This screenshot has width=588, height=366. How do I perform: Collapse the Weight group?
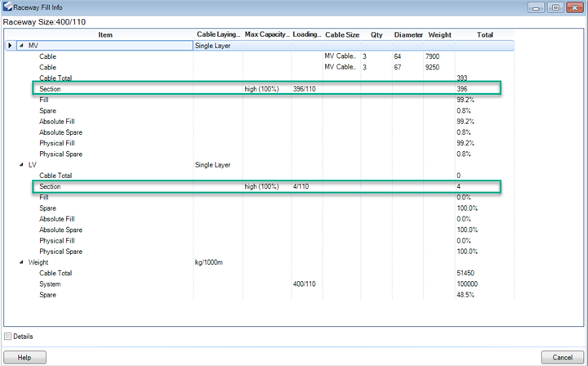click(20, 262)
